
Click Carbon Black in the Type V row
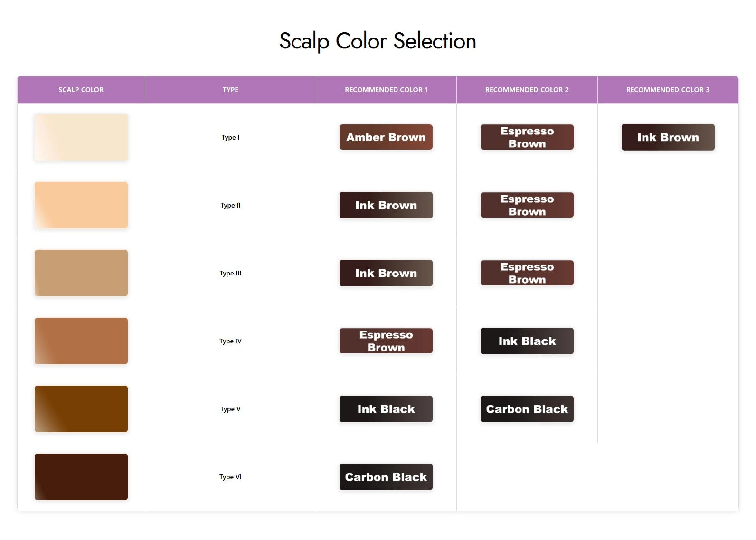527,409
